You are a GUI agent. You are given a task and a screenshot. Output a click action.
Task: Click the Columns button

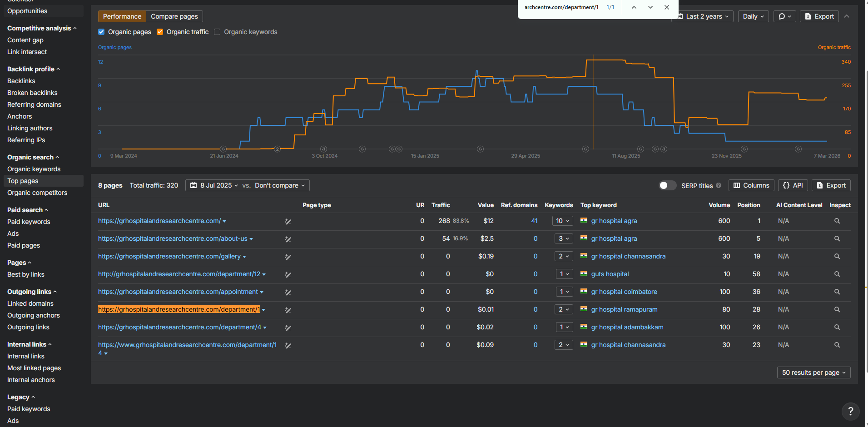tap(751, 185)
